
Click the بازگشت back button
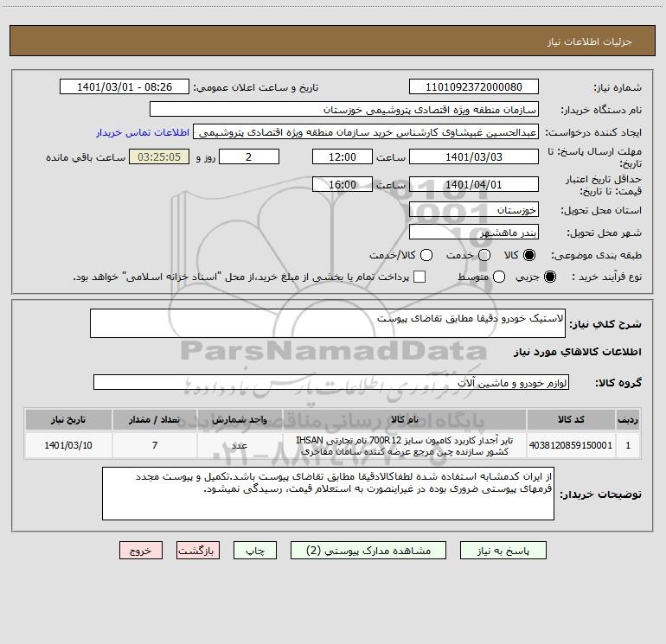point(198,551)
